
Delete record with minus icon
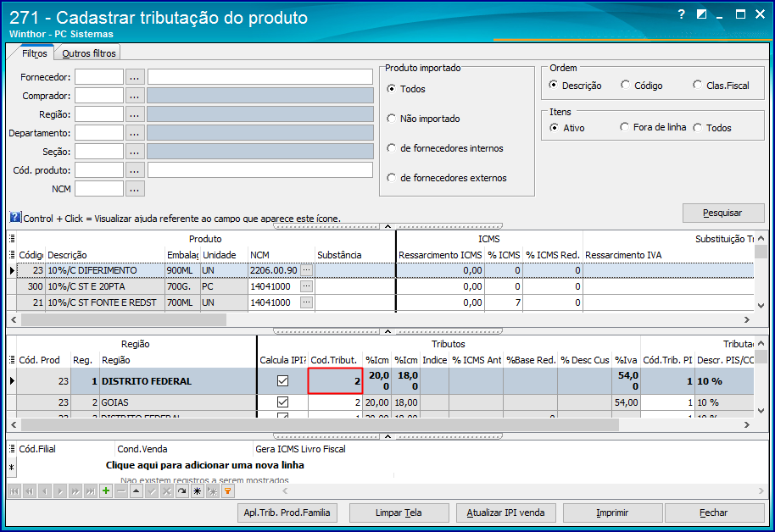click(121, 491)
